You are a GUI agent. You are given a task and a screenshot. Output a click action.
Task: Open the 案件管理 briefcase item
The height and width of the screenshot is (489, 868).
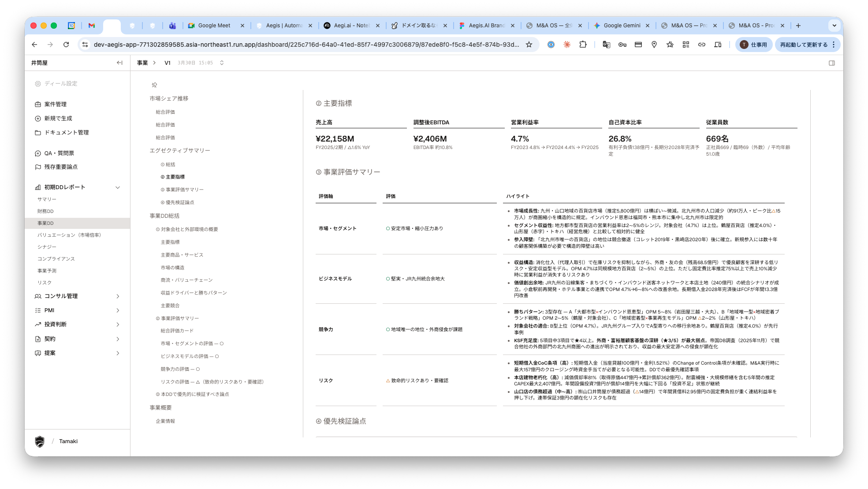coord(55,104)
